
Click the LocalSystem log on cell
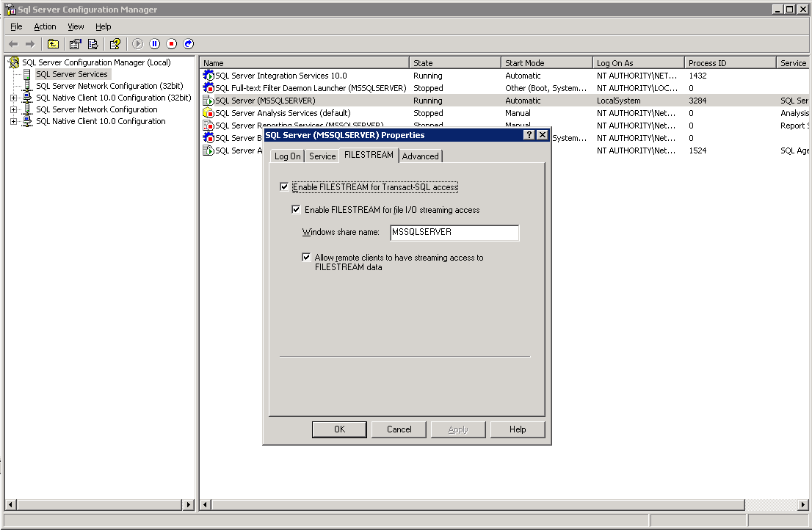click(x=618, y=101)
